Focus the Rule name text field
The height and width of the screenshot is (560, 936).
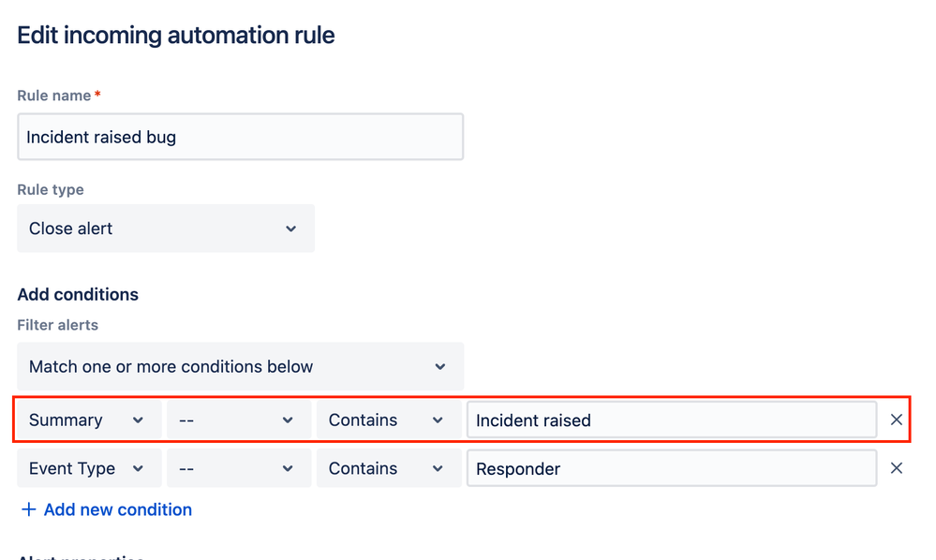241,137
